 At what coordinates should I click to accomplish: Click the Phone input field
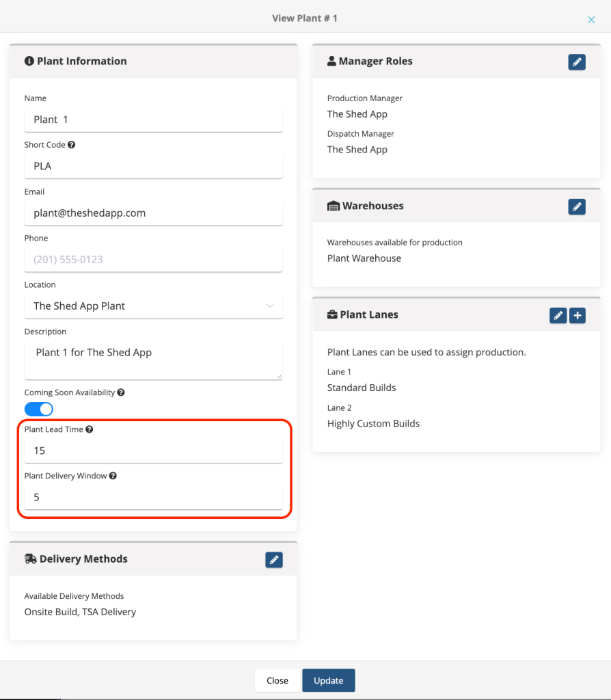pos(153,259)
